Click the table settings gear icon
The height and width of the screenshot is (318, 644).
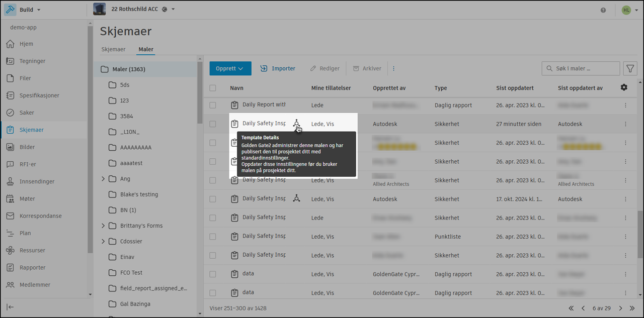624,87
